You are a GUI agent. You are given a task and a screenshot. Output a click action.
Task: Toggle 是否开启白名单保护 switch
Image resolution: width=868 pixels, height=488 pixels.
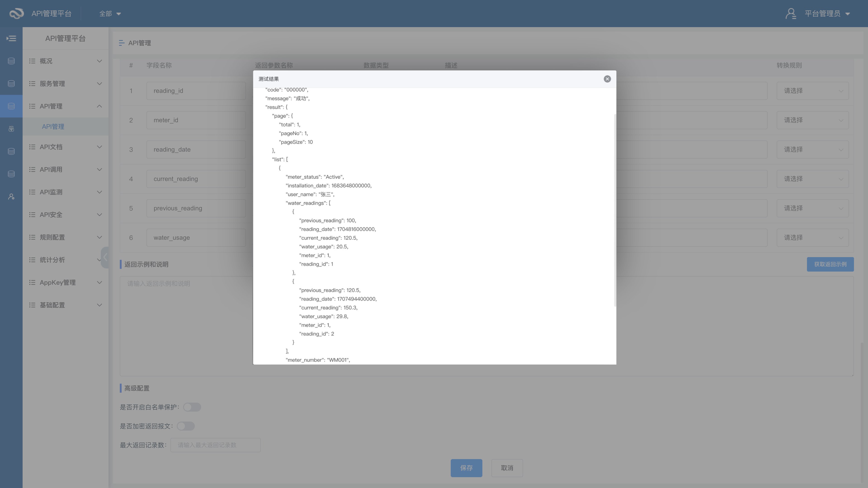click(x=192, y=407)
